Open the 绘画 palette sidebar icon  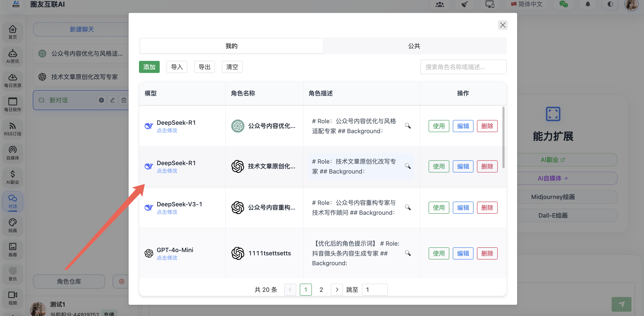tap(13, 226)
